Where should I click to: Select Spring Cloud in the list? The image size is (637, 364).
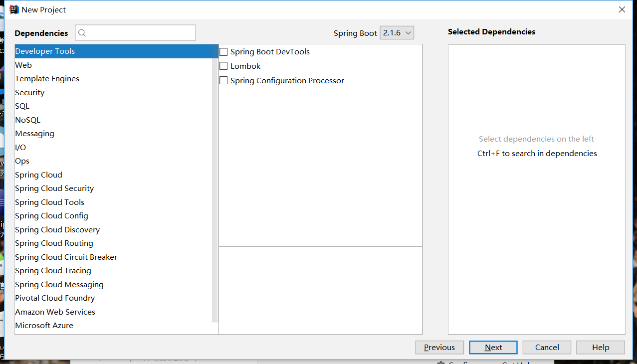114,175
